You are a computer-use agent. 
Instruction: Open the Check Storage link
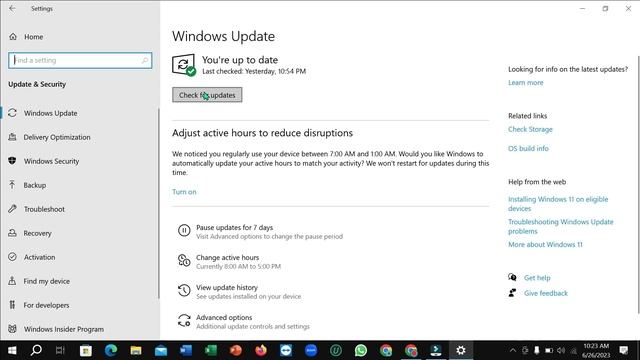click(530, 129)
